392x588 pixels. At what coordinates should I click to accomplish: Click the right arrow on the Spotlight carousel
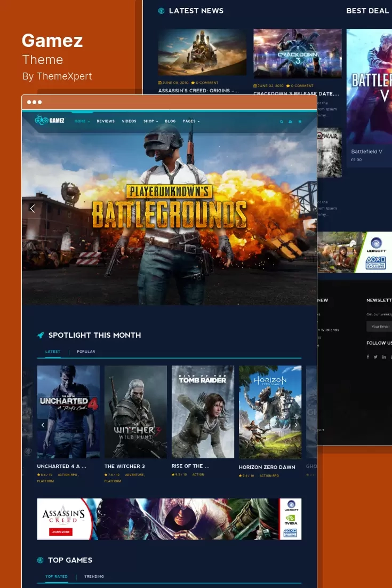pos(296,425)
